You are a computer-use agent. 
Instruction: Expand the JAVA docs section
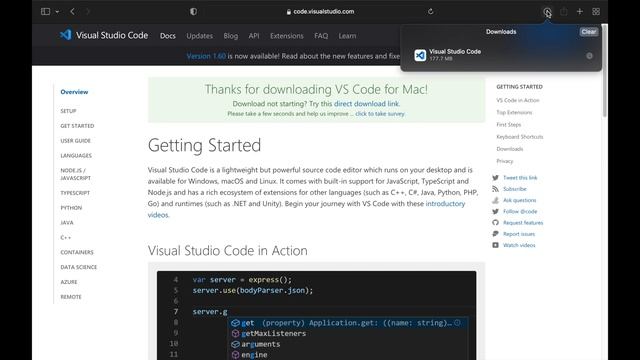coord(67,222)
